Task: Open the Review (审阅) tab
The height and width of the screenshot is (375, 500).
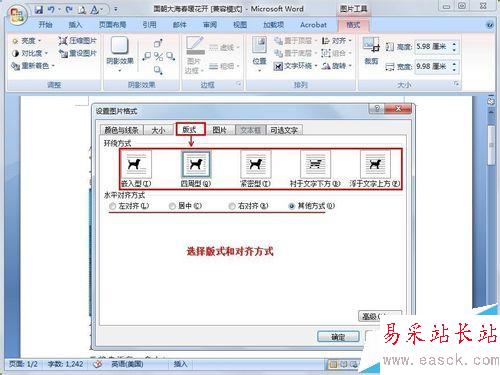Action: pyautogui.click(x=210, y=25)
